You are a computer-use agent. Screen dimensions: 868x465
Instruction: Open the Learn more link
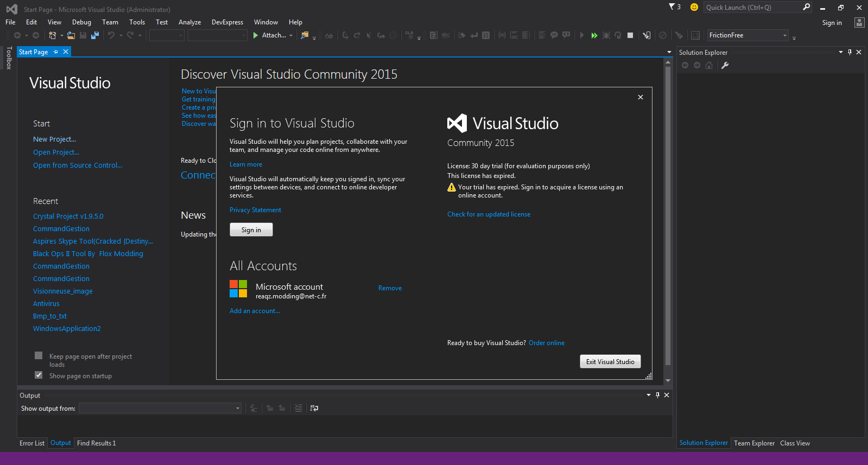[246, 164]
